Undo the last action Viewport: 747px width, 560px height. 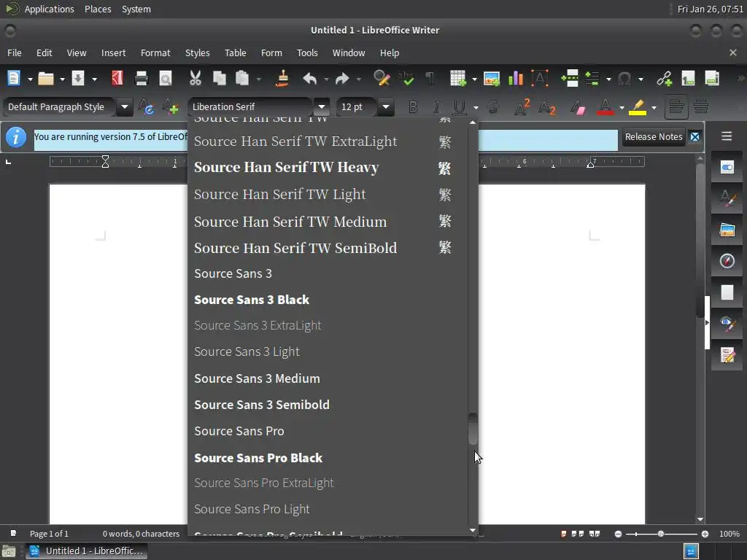click(309, 78)
